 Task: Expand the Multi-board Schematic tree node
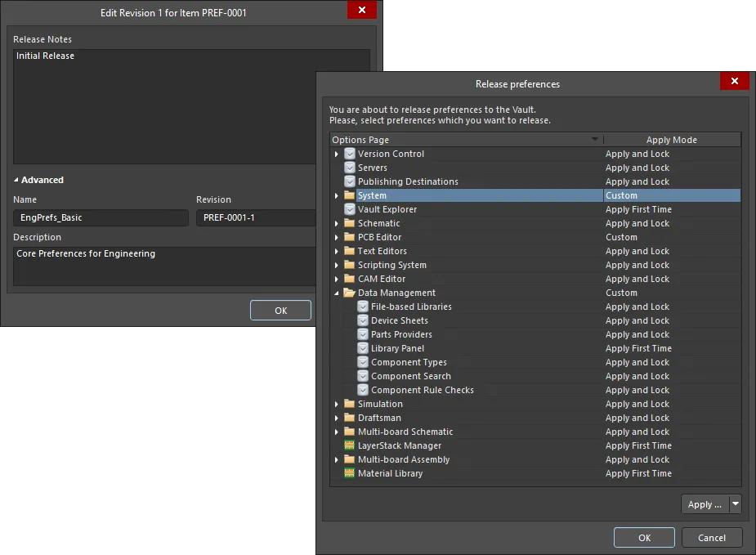tap(337, 432)
